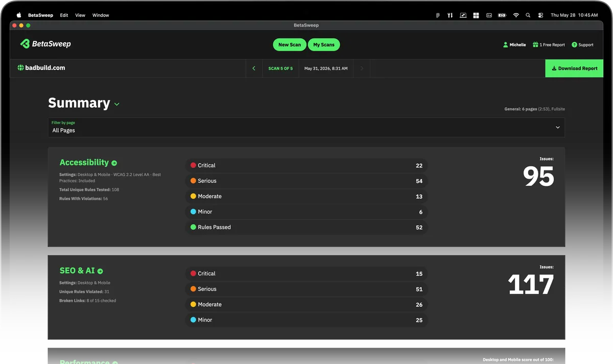This screenshot has height=364, width=613.
Task: Click the Wi-Fi status icon
Action: [x=516, y=15]
